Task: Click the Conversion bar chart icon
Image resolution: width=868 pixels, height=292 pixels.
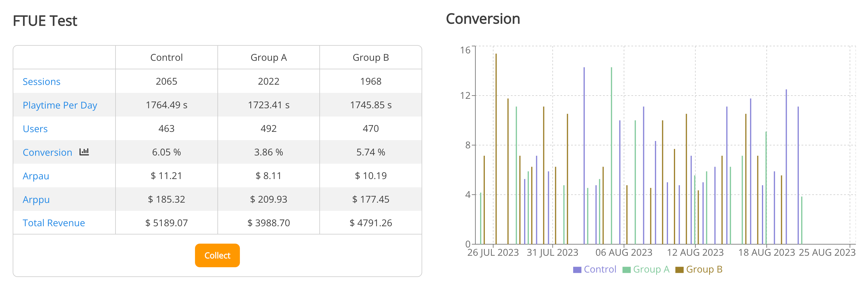Action: 84,152
